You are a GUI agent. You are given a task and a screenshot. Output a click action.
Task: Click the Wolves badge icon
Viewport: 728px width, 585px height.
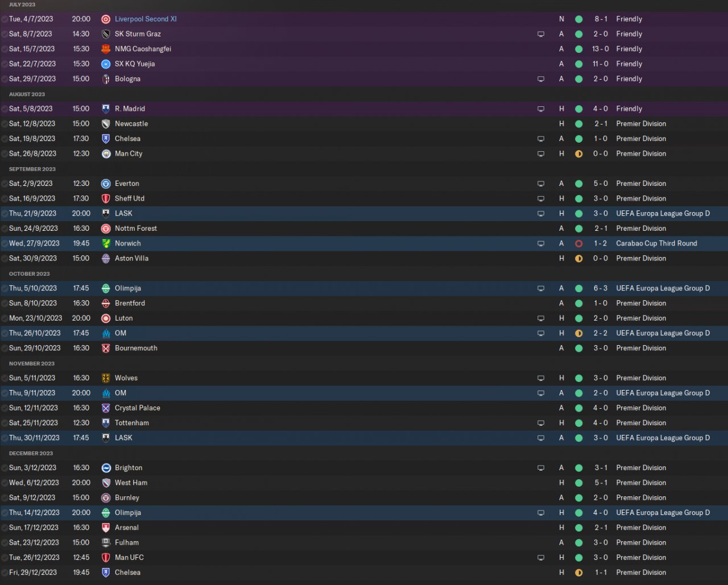[106, 378]
